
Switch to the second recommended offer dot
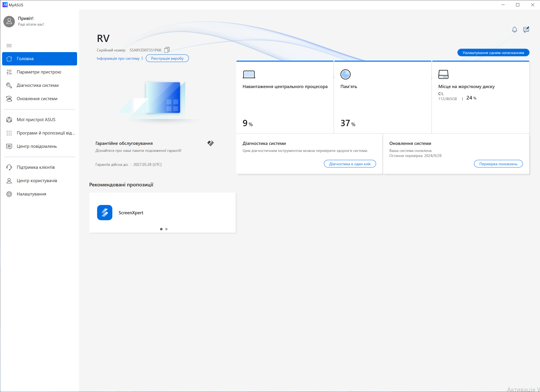tap(166, 229)
